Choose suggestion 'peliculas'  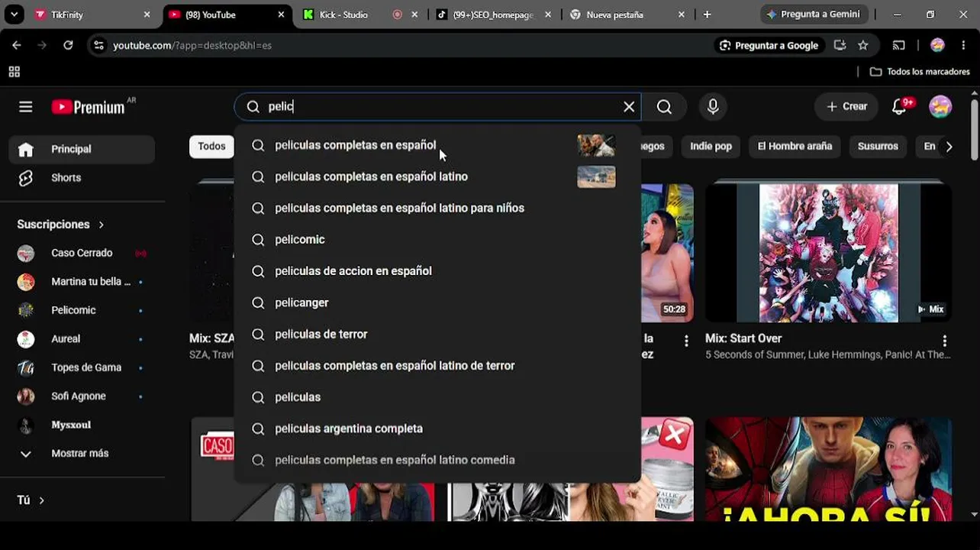(x=437, y=397)
